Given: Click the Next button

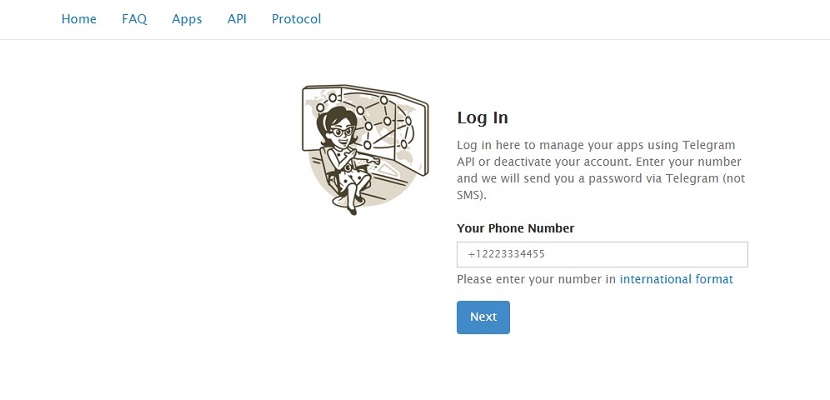Looking at the screenshot, I should [x=483, y=317].
